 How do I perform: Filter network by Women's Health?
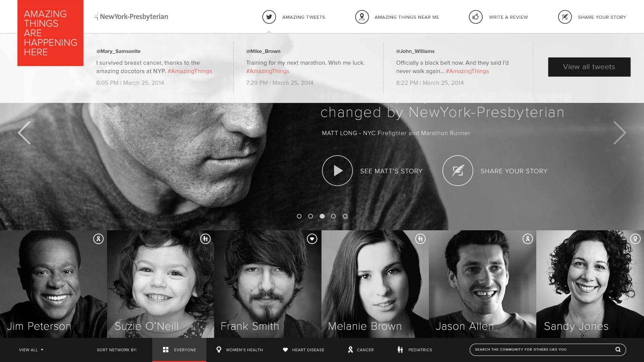[x=239, y=350]
